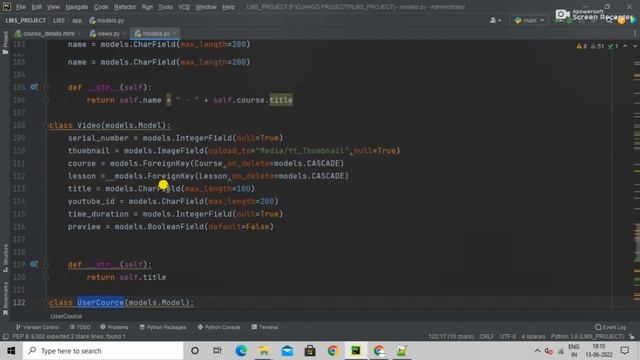640x360 pixels.
Task: Open the Version Control tool window
Action: click(x=38, y=327)
